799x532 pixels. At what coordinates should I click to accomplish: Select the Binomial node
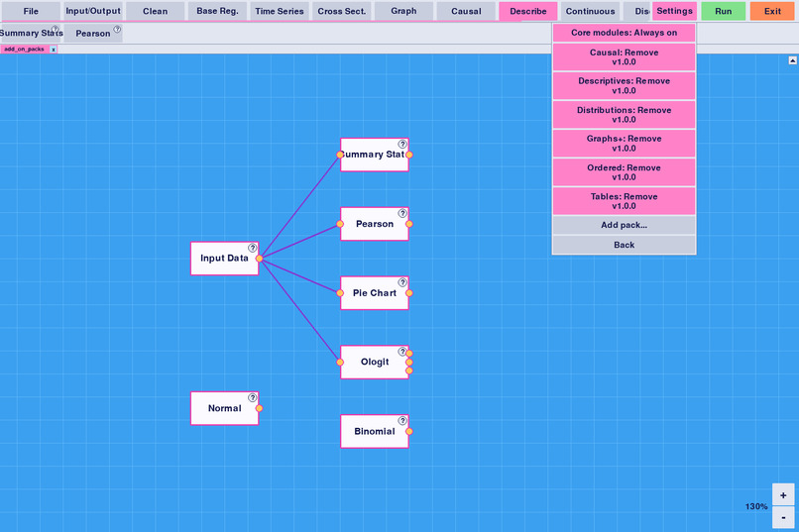375,431
